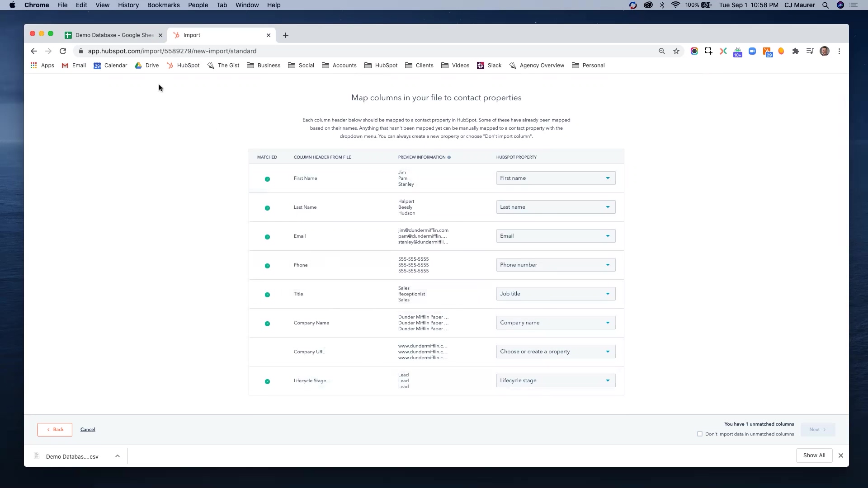Click the Wi-Fi status icon

[675, 5]
